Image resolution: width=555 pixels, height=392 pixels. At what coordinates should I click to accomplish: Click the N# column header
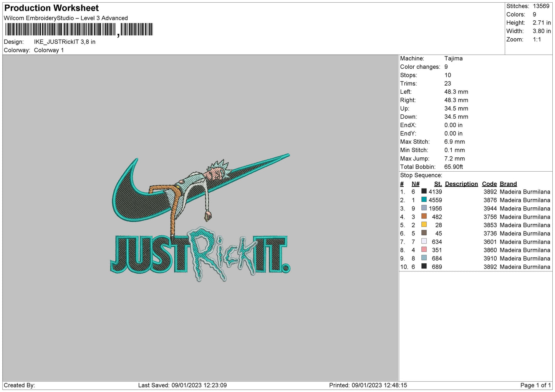pyautogui.click(x=415, y=184)
